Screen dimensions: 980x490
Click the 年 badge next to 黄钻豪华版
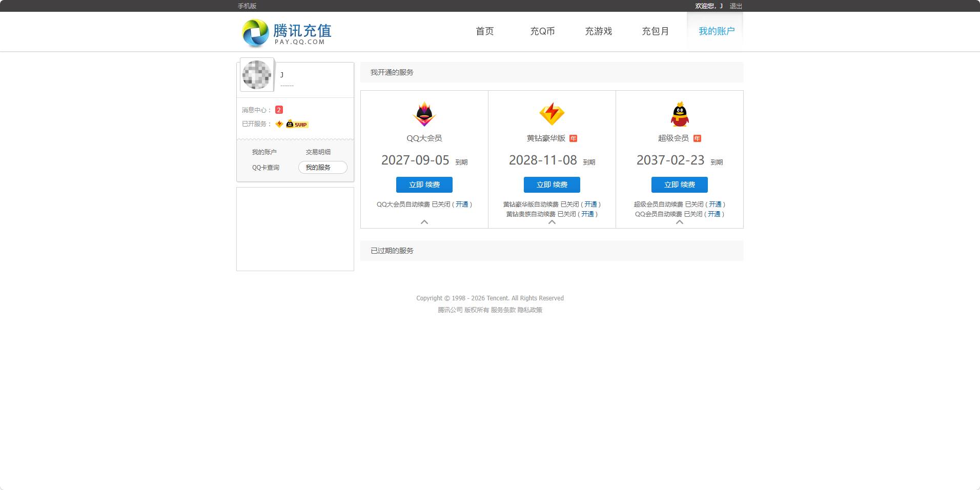pos(574,138)
